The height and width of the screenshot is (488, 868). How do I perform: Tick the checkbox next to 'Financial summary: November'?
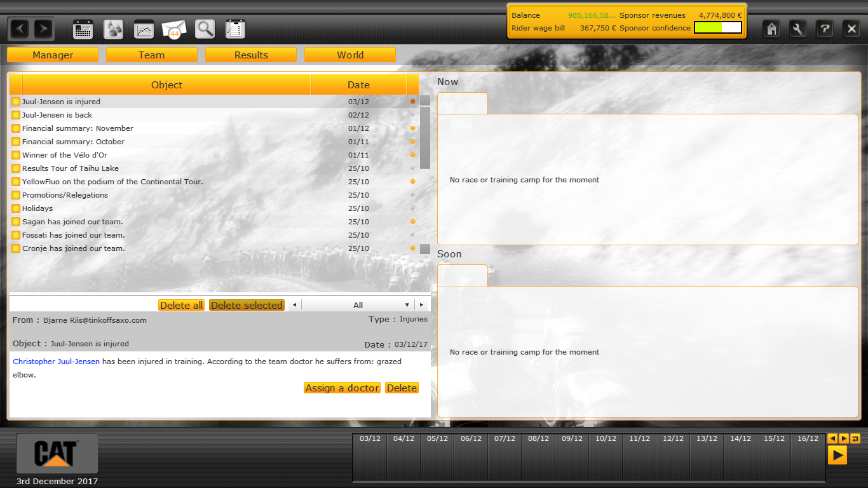[x=16, y=128]
